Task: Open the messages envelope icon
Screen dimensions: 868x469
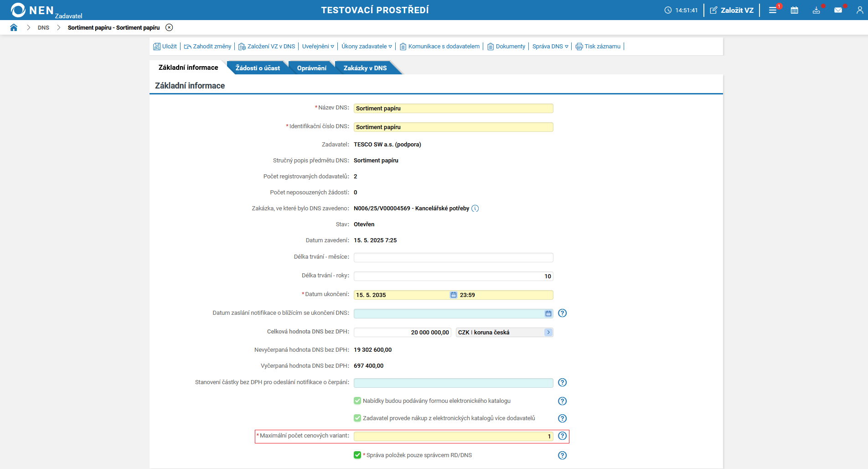Action: tap(838, 10)
